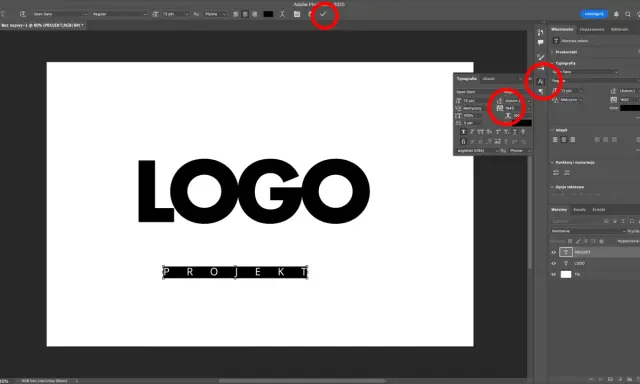Open the Normalne blend mode dropdown
640x384 pixels.
[588, 231]
